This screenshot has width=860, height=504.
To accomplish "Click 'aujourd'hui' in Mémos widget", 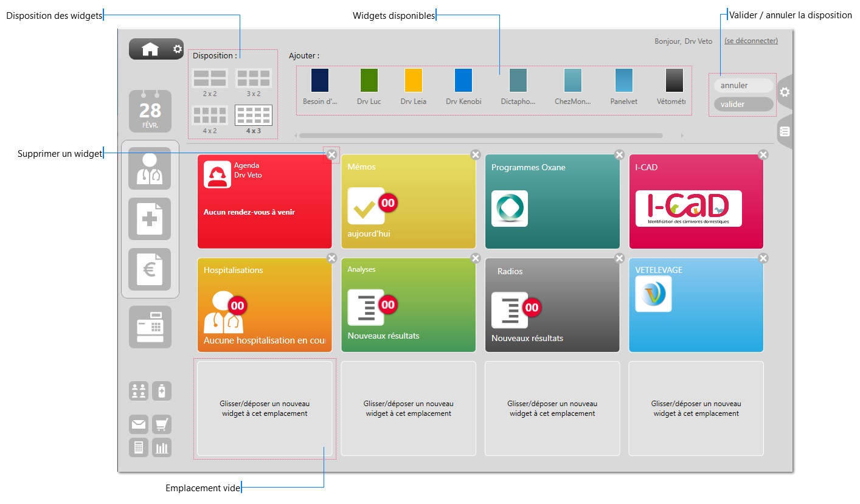I will click(x=369, y=233).
